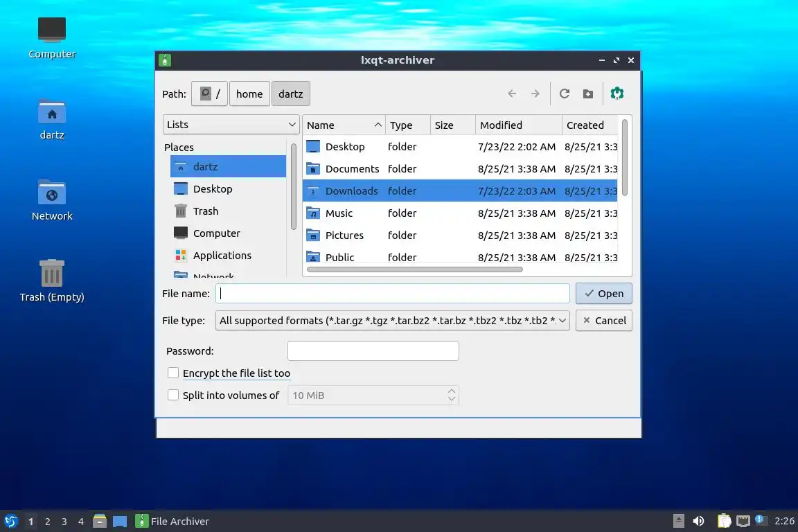Switch to workspace 3
The height and width of the screenshot is (532, 798).
[64, 522]
